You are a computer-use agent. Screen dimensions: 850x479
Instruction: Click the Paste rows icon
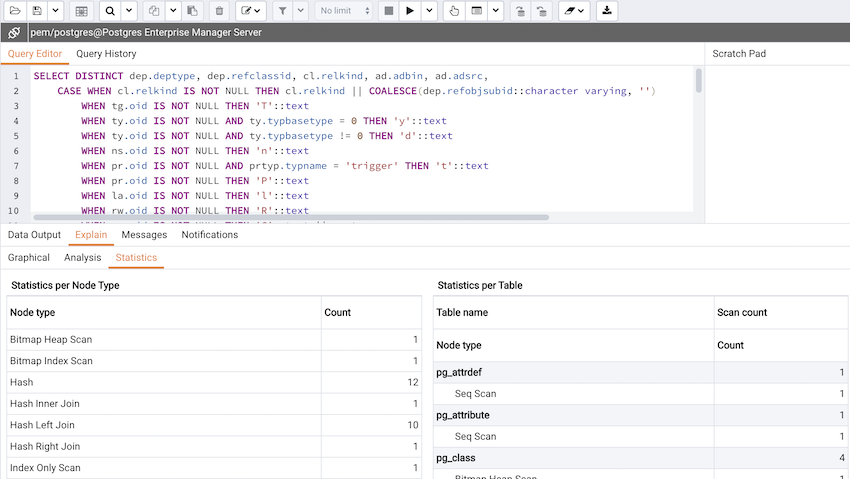(x=192, y=11)
